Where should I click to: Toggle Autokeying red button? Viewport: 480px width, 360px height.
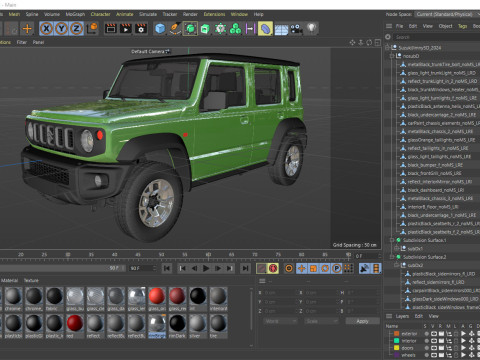273,268
